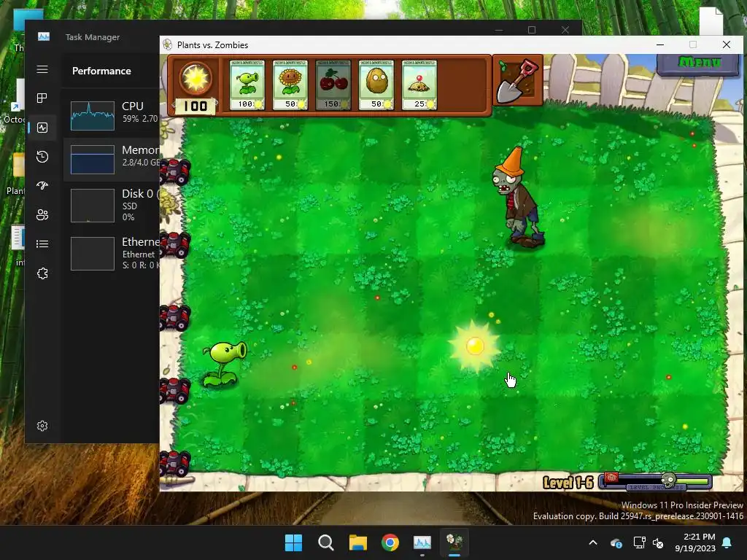The image size is (747, 560).
Task: Click the Performance heading in Task Manager
Action: [x=101, y=71]
